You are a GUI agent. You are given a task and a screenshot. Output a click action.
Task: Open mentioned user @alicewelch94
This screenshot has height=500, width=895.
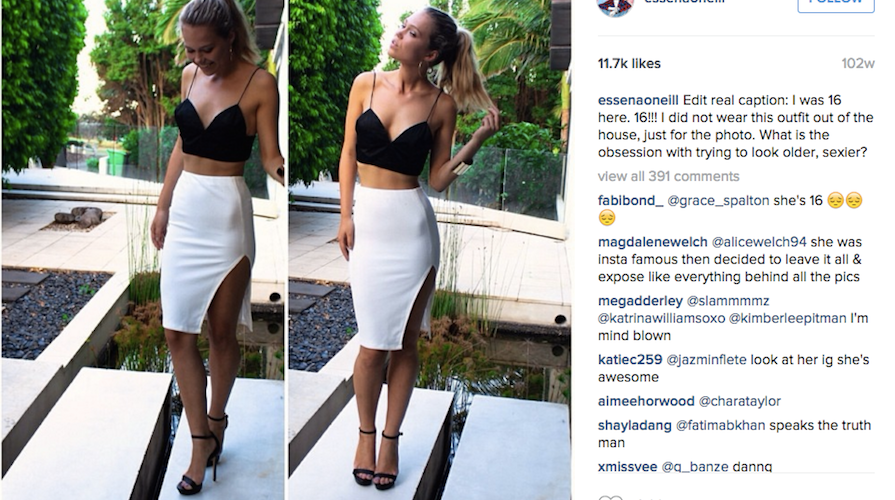coord(759,242)
